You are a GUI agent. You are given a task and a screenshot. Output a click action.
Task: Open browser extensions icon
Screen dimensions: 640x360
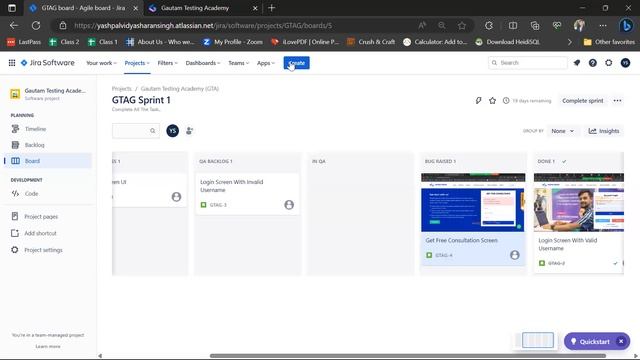(x=489, y=25)
